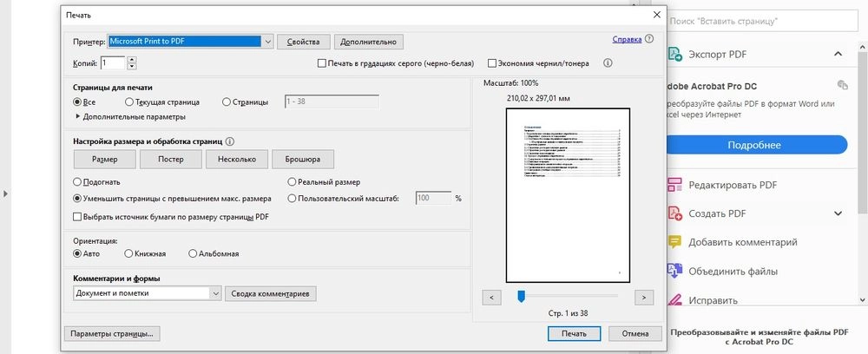868x354 pixels.
Task: Click the Print button
Action: click(x=574, y=333)
